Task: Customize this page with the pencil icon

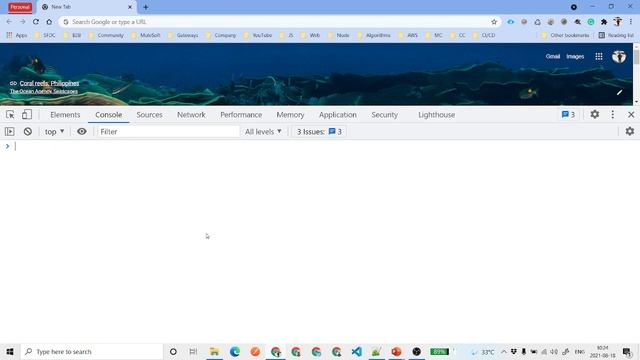Action: [x=619, y=93]
